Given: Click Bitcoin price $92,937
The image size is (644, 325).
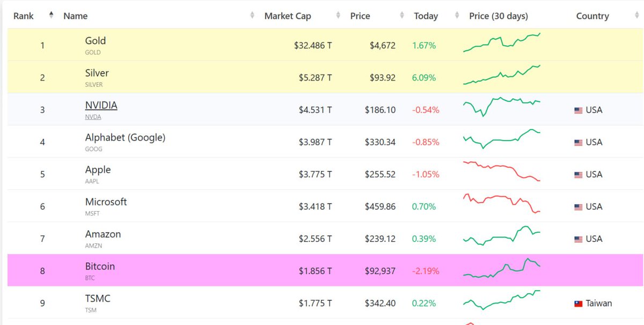Looking at the screenshot, I should coord(380,271).
